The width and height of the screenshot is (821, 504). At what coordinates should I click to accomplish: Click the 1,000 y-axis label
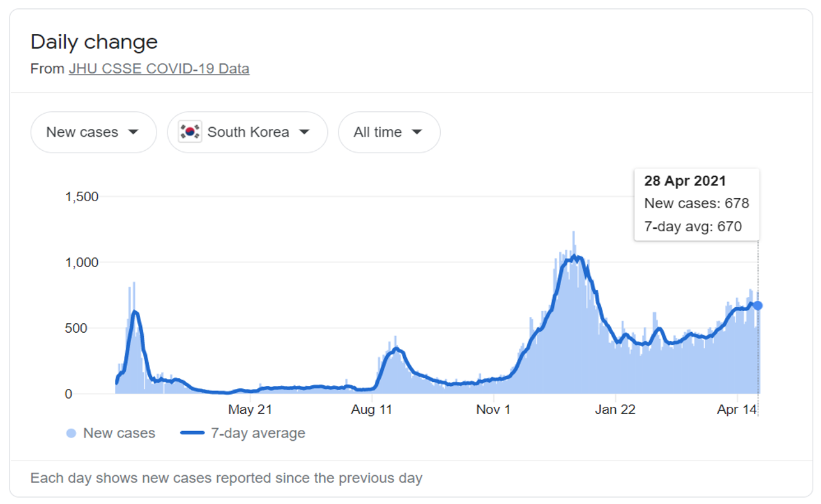tap(82, 263)
